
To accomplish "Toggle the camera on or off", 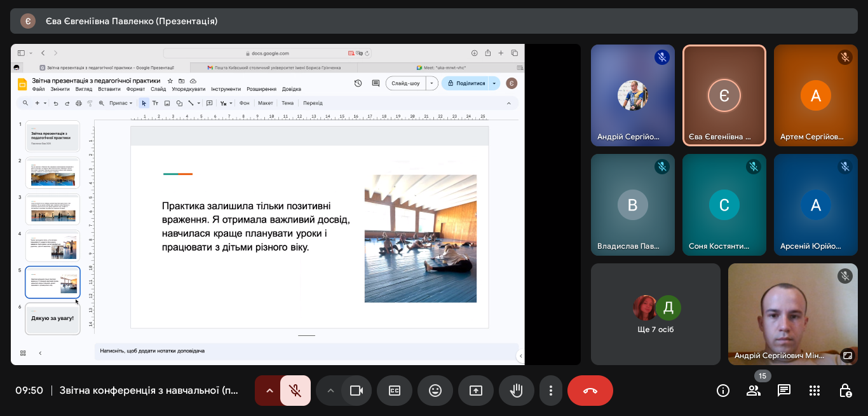I will tap(356, 391).
